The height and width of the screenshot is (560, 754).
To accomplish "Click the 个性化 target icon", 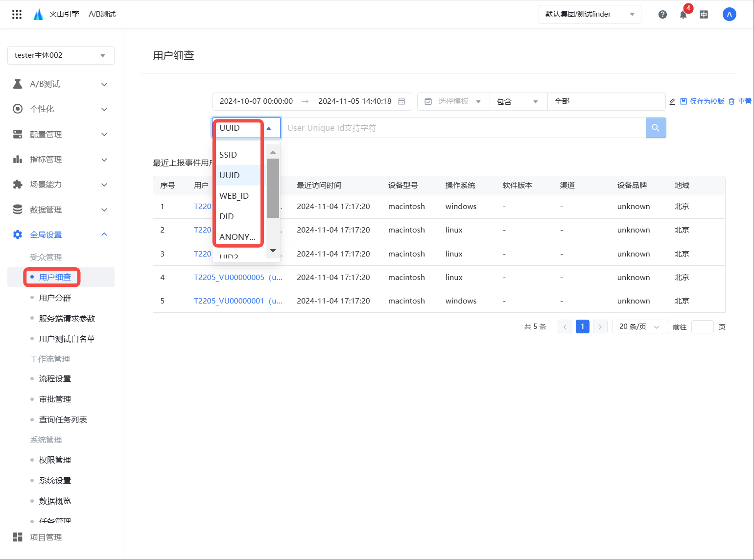I will click(18, 109).
